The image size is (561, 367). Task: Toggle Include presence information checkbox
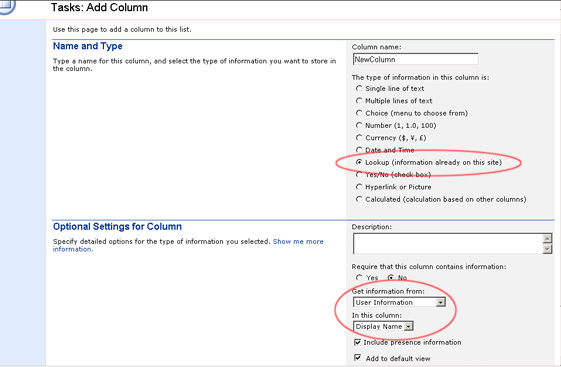point(357,342)
